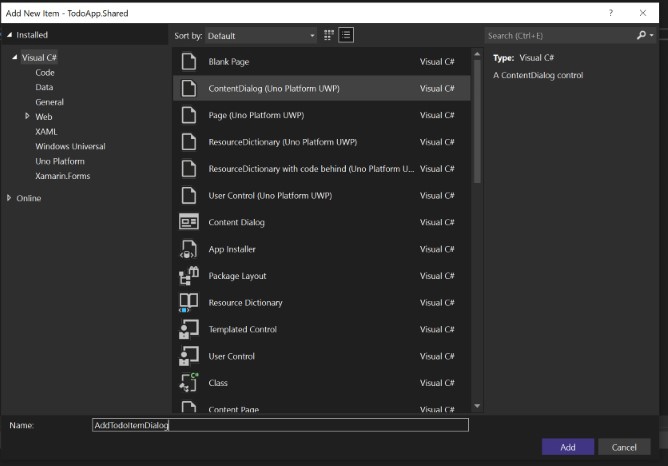
Task: Open the search options dropdown arrow
Action: coord(651,35)
